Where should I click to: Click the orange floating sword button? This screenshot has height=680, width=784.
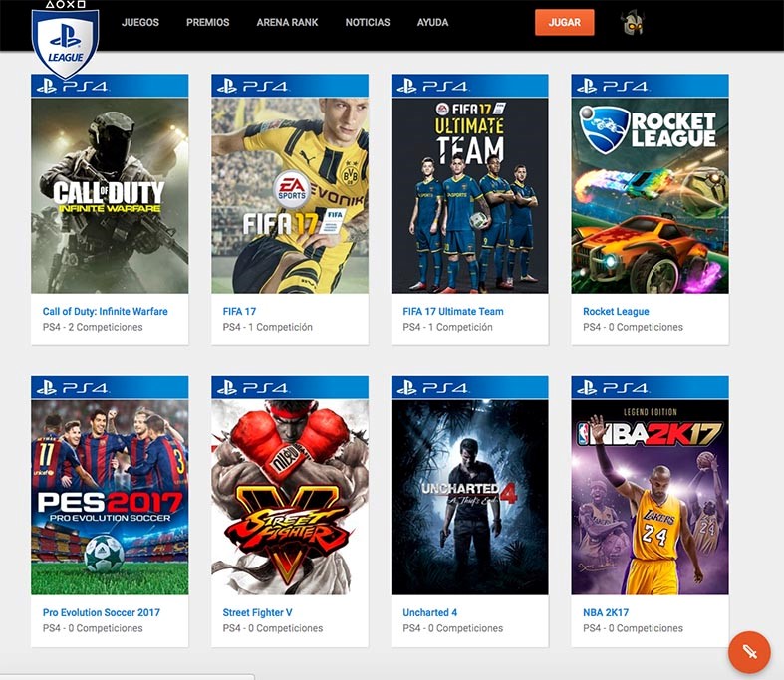(749, 652)
